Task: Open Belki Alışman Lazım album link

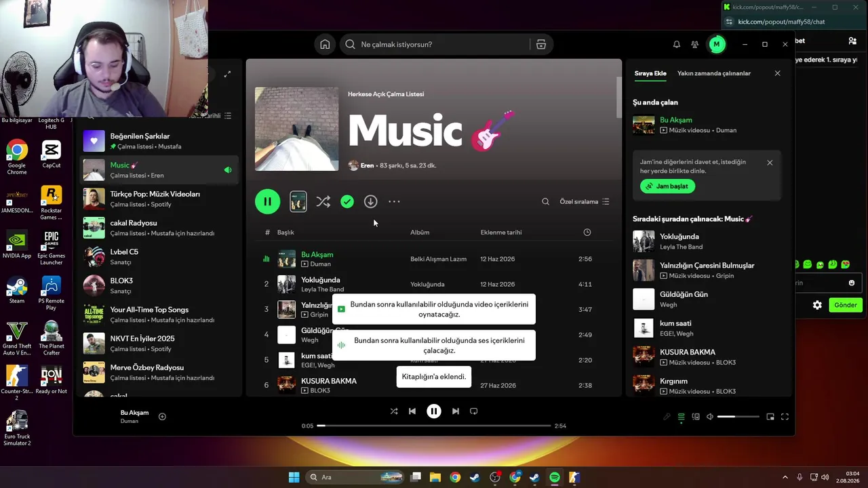Action: pos(438,259)
